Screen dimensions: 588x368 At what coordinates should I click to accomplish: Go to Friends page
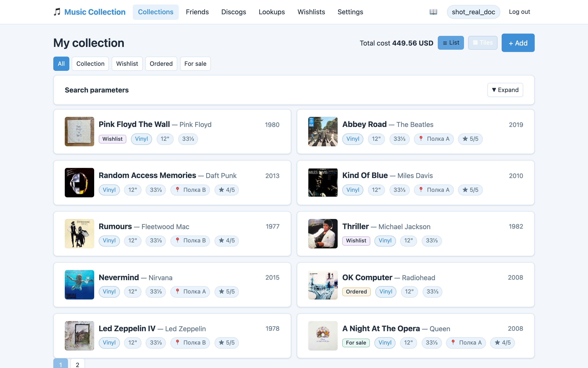197,12
